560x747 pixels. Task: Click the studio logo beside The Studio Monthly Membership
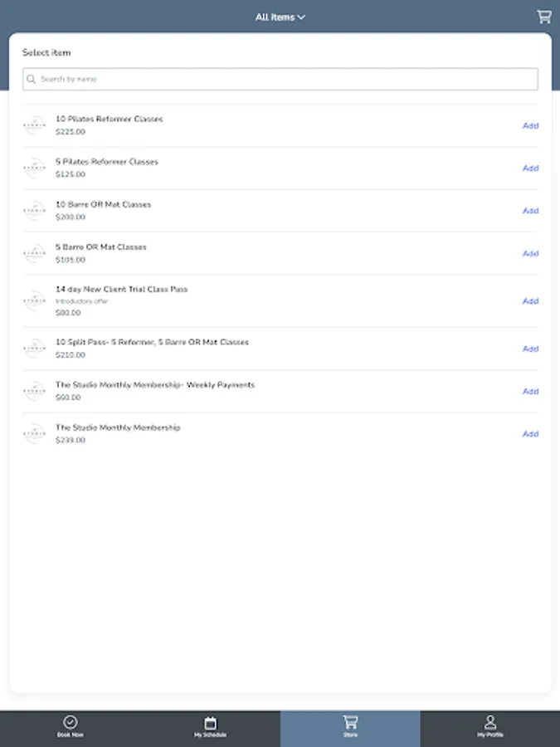pos(34,432)
